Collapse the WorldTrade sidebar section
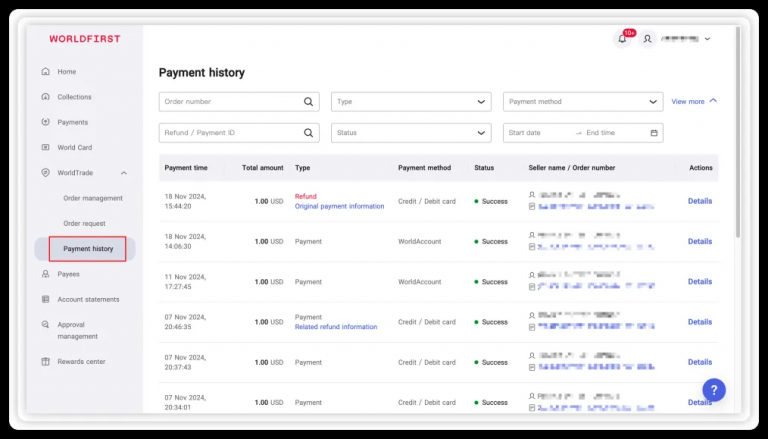Screen dimensions: 768x439 (x=123, y=173)
